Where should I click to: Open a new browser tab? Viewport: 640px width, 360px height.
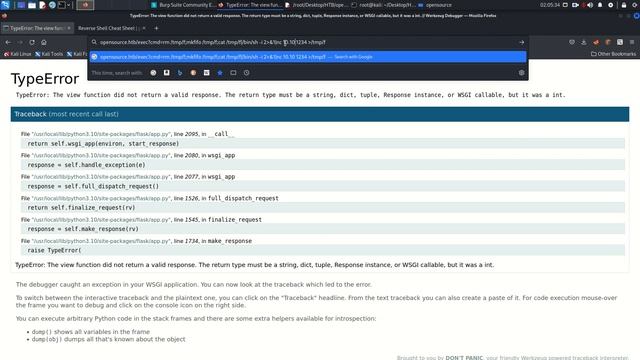[x=156, y=28]
